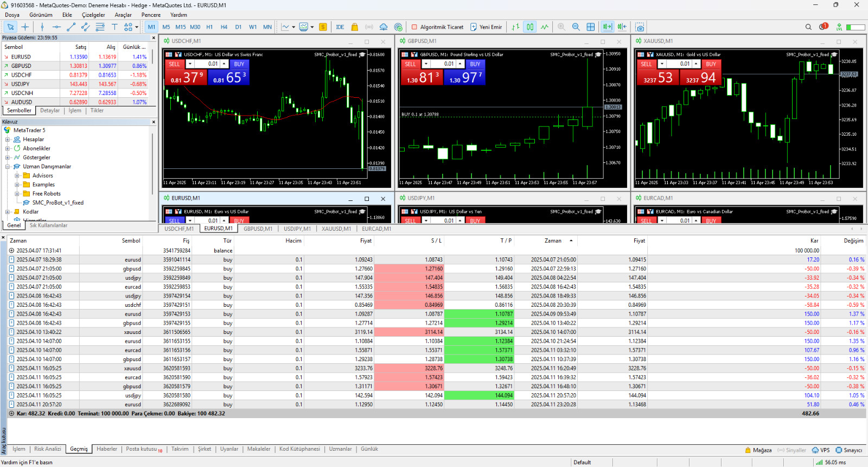Toggle chart auto-scroll to latest bar
Image resolution: width=868 pixels, height=467 pixels.
click(608, 27)
